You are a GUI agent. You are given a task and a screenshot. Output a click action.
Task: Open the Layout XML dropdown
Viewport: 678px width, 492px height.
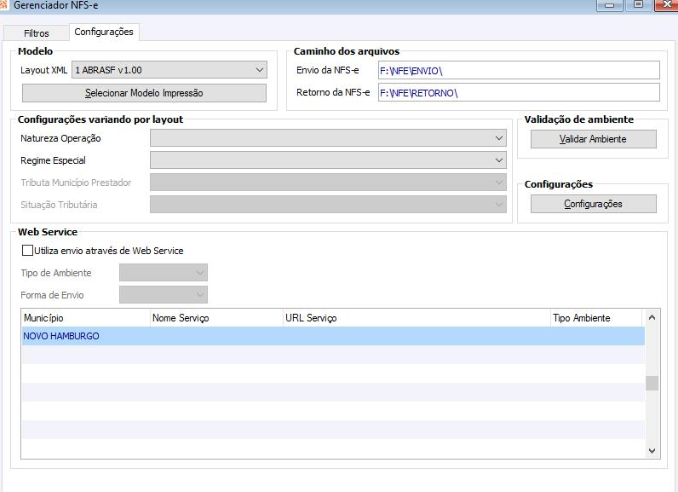pyautogui.click(x=169, y=70)
